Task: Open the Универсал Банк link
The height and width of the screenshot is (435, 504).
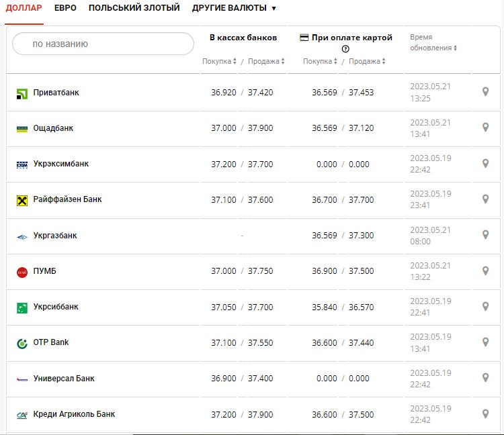Action: 64,379
